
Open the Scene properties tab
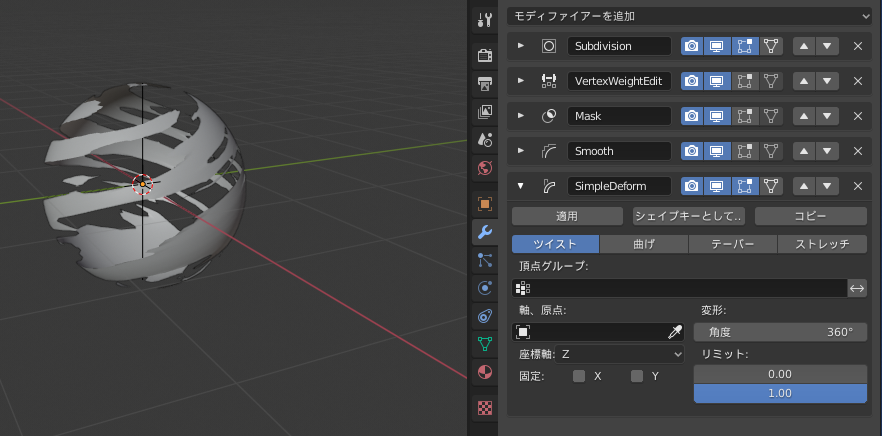[484, 140]
